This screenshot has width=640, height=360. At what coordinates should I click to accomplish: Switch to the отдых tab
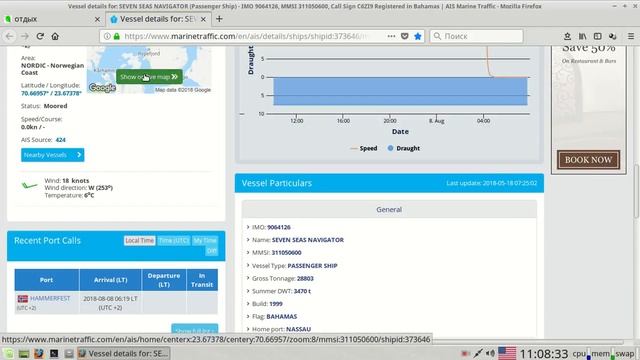tap(52, 19)
